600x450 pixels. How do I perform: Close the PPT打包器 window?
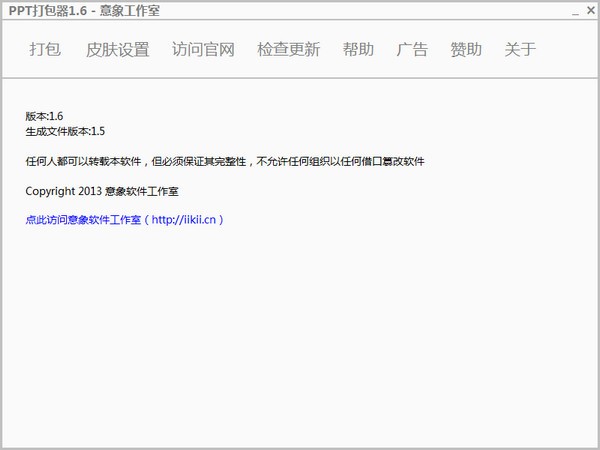(x=589, y=11)
